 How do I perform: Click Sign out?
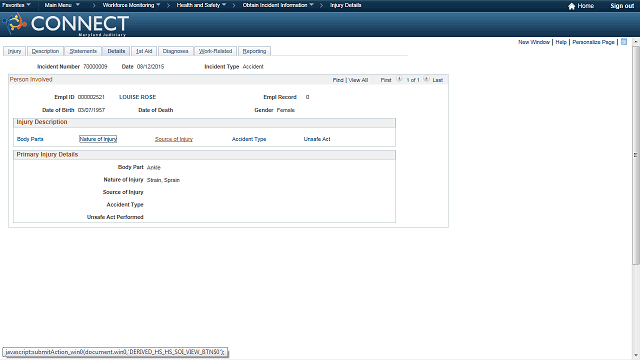point(622,6)
